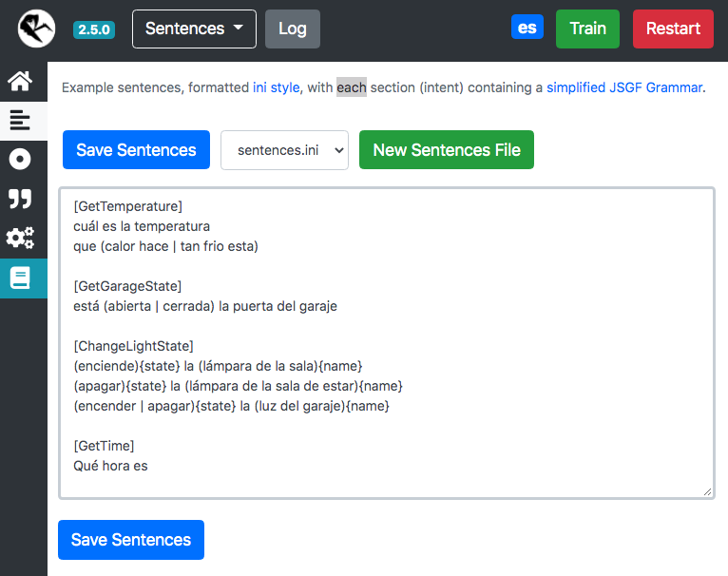
Task: Open the ini style link
Action: (277, 87)
